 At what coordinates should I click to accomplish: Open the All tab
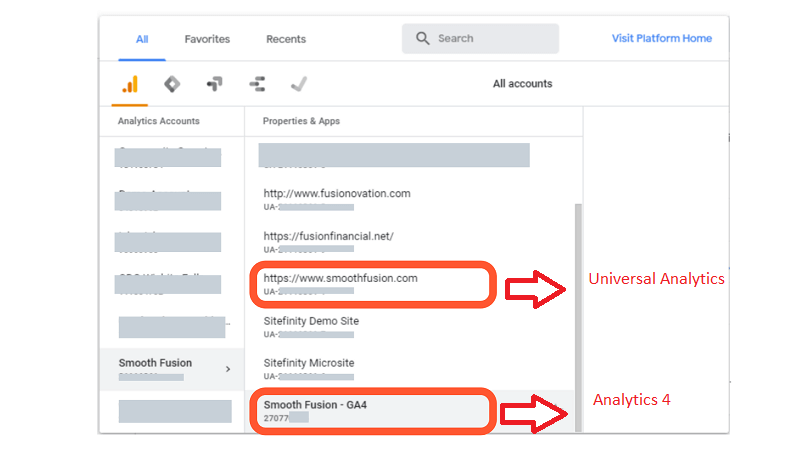tap(142, 39)
